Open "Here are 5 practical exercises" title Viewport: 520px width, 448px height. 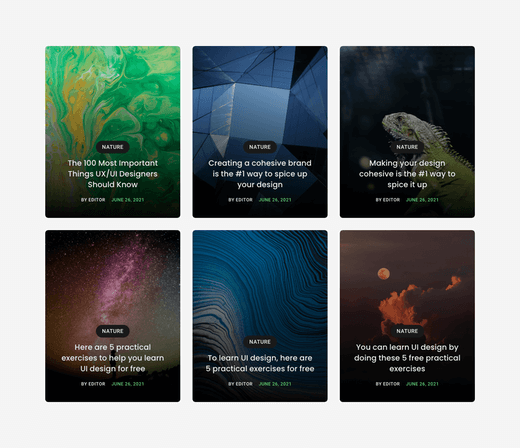tap(113, 358)
